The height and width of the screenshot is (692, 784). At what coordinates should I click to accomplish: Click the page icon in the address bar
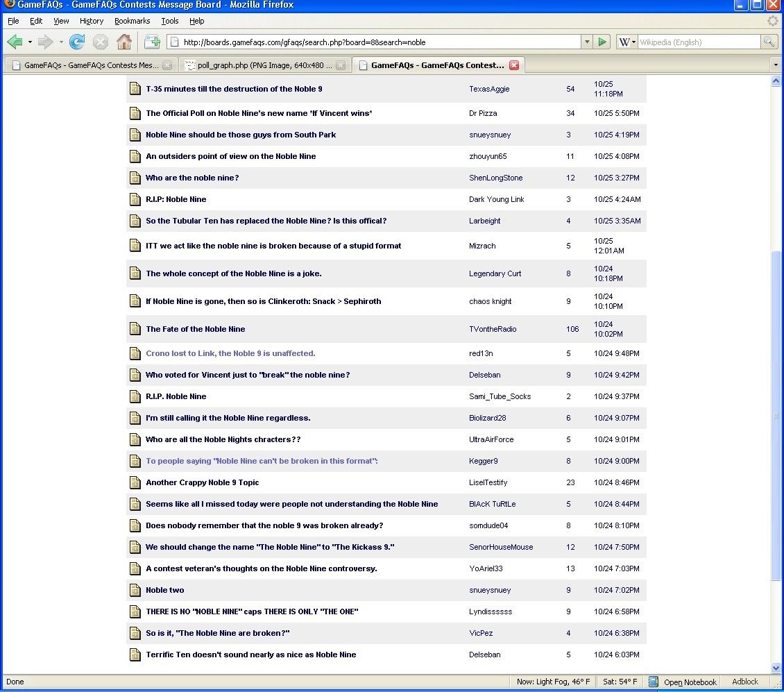click(175, 42)
